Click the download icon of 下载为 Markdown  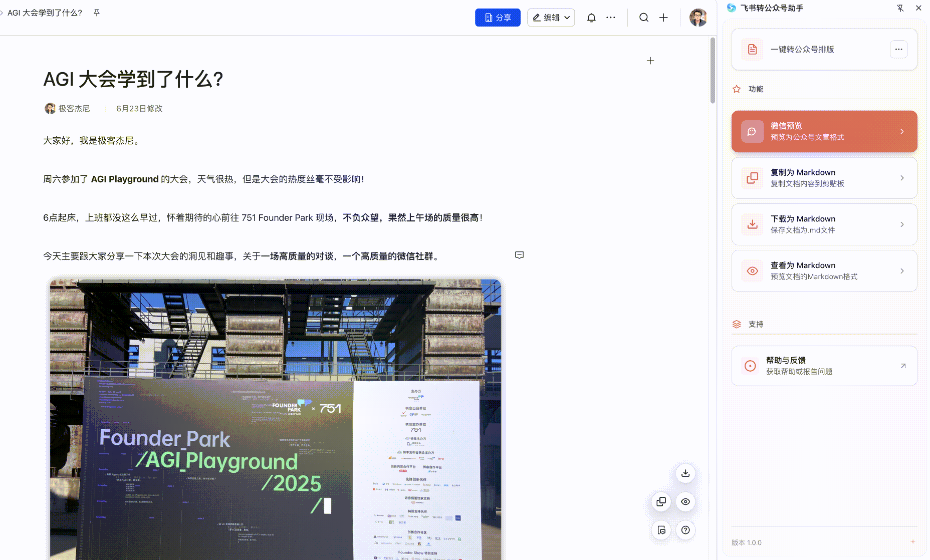(x=752, y=224)
